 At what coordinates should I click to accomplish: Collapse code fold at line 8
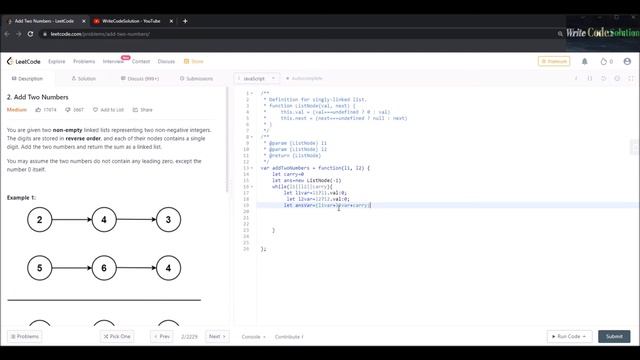pos(252,137)
